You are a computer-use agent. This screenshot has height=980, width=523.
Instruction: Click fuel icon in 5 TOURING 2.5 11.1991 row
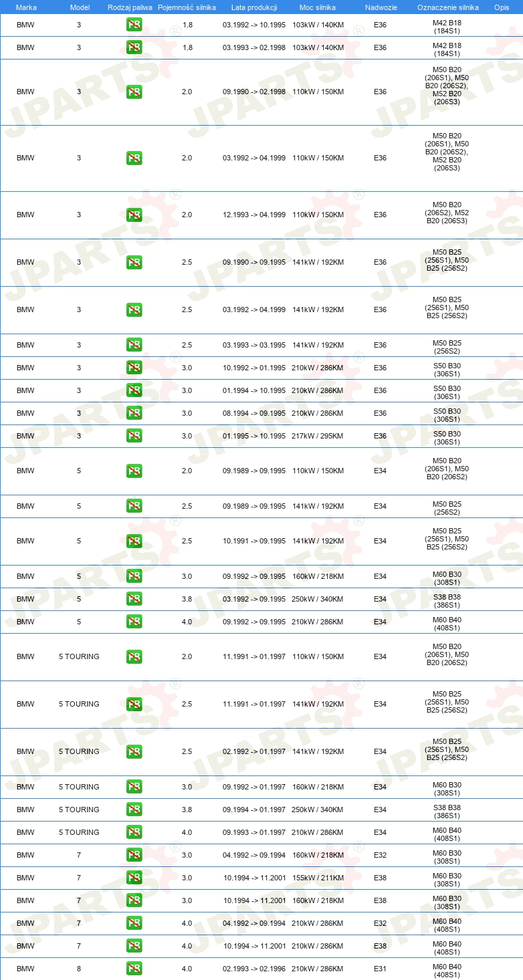(x=134, y=705)
